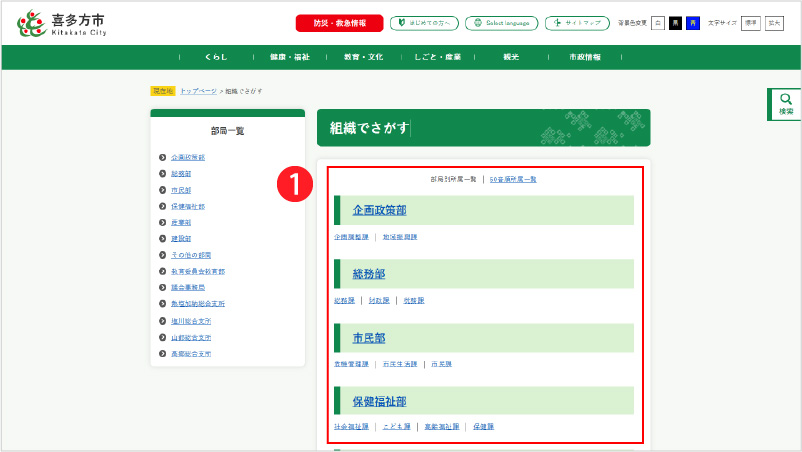
Task: Click the Kitakata City logo
Action: pos(62,24)
